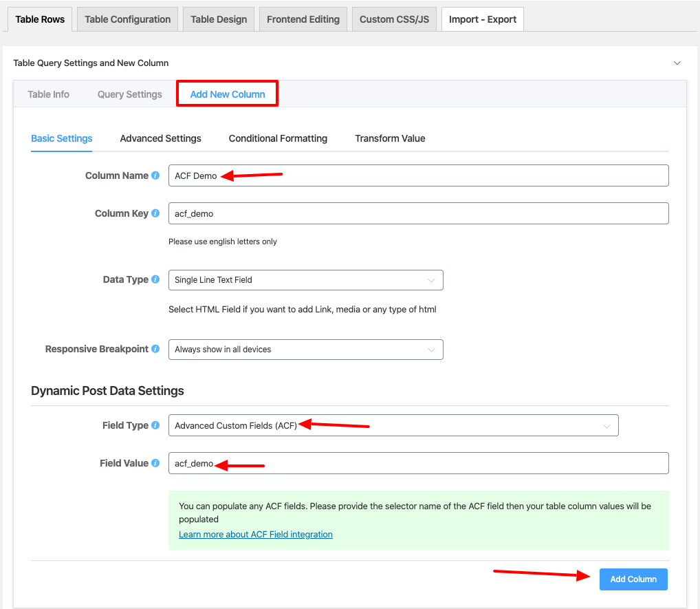This screenshot has height=609, width=700.
Task: Click info icon beside Column Name
Action: (x=155, y=176)
